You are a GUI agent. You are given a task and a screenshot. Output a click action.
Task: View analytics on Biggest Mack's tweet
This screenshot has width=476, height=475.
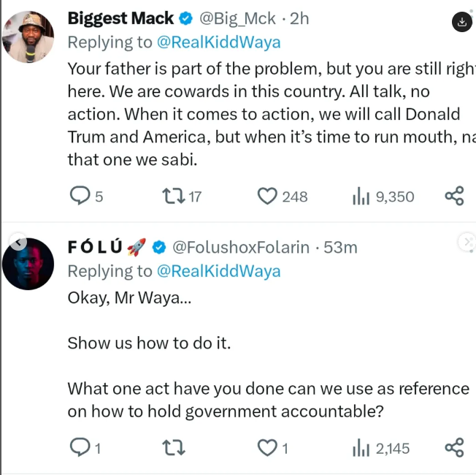(x=361, y=196)
